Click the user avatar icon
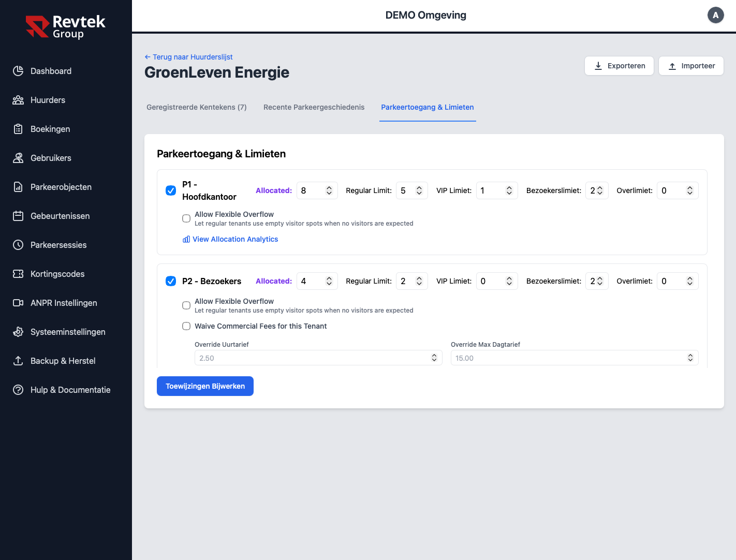 pos(715,15)
